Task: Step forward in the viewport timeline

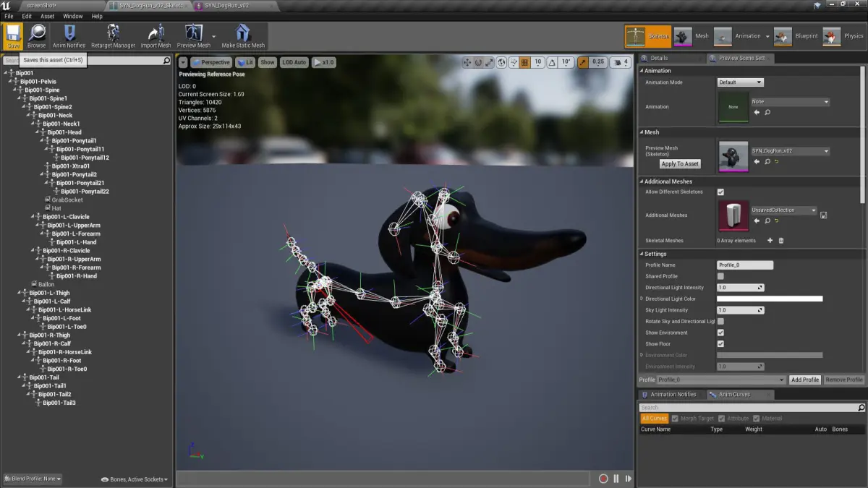Action: click(629, 479)
